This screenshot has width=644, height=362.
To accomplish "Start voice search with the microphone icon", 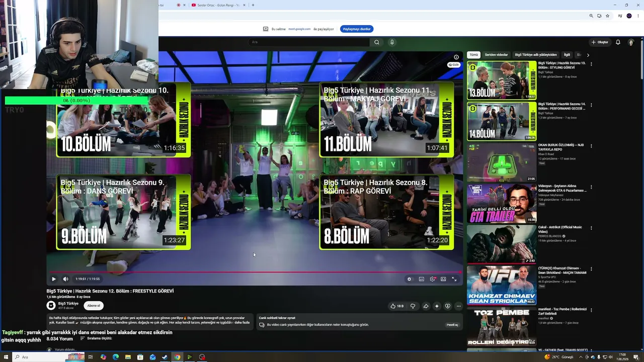I will (392, 42).
